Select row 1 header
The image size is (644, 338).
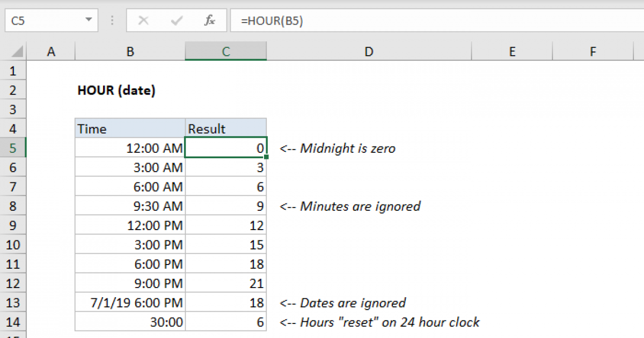pos(13,70)
